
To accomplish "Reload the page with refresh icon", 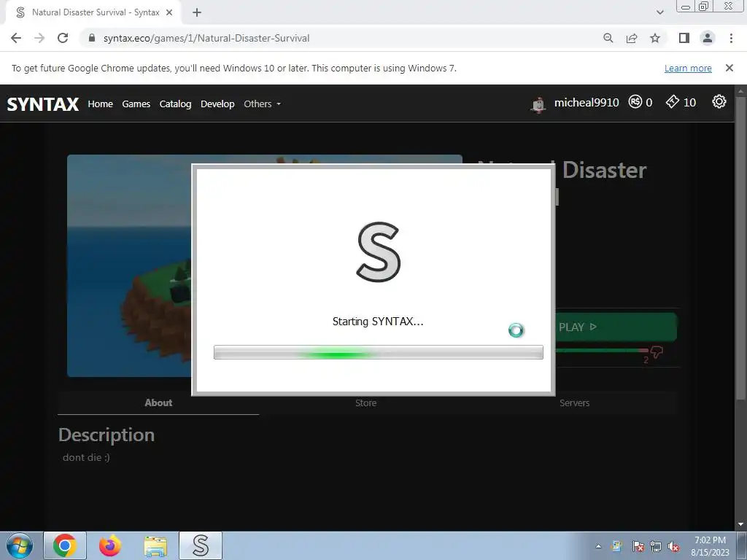I will [x=63, y=38].
